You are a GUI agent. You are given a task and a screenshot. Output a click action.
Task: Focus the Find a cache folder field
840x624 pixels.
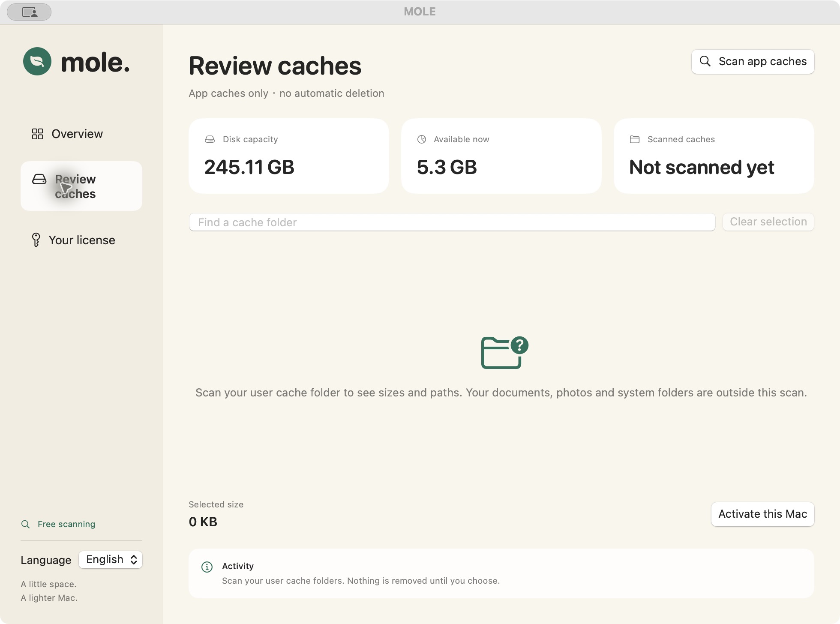(x=452, y=222)
